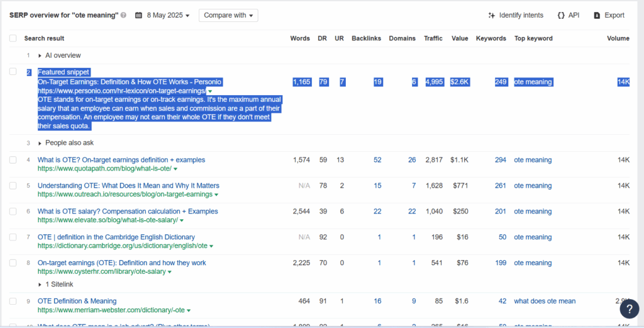Tick the checkbox for the quotapath.com result
The height and width of the screenshot is (328, 644).
point(13,160)
